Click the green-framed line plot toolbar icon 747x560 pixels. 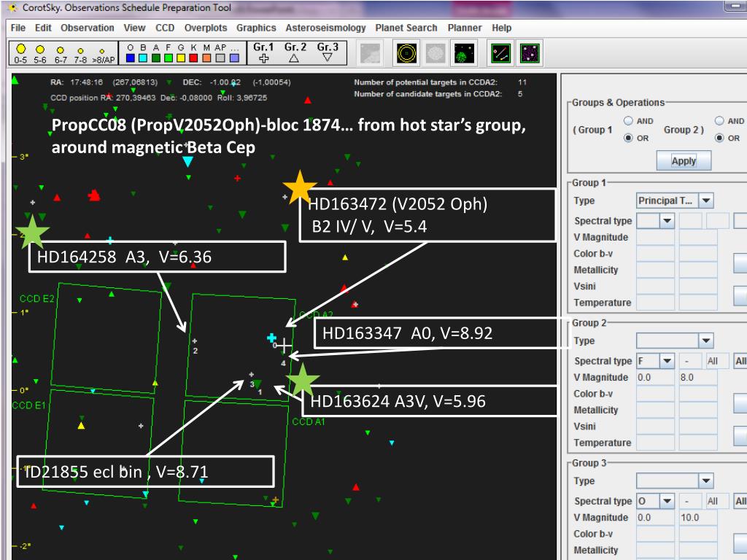(x=500, y=52)
